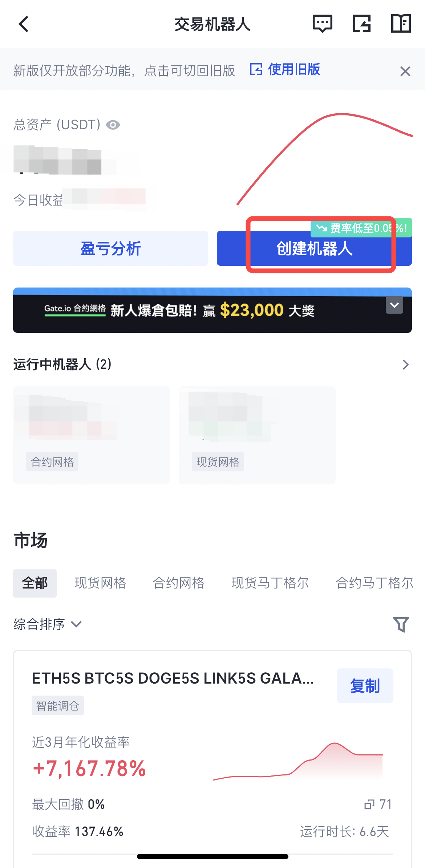Collapse the promo banner with its down arrow
The image size is (425, 868).
pyautogui.click(x=394, y=305)
